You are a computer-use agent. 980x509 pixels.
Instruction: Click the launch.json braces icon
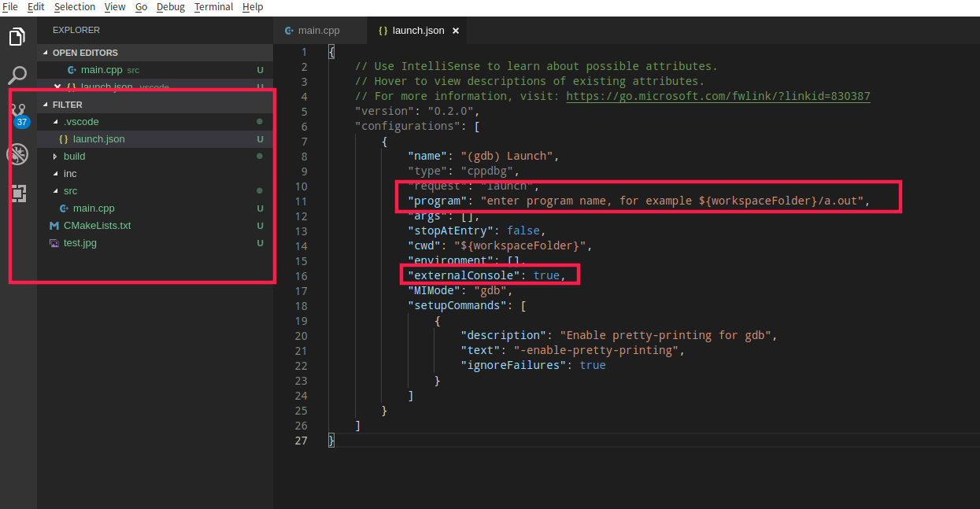tap(62, 138)
